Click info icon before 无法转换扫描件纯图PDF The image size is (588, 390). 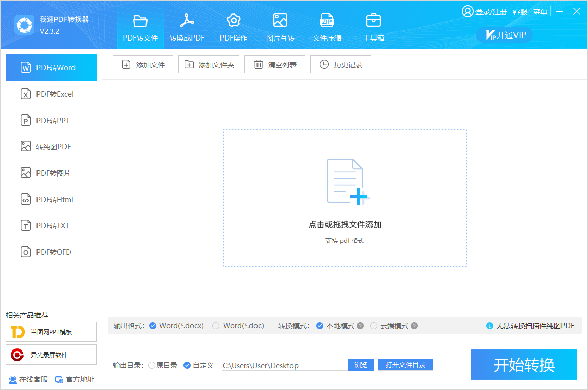(489, 326)
